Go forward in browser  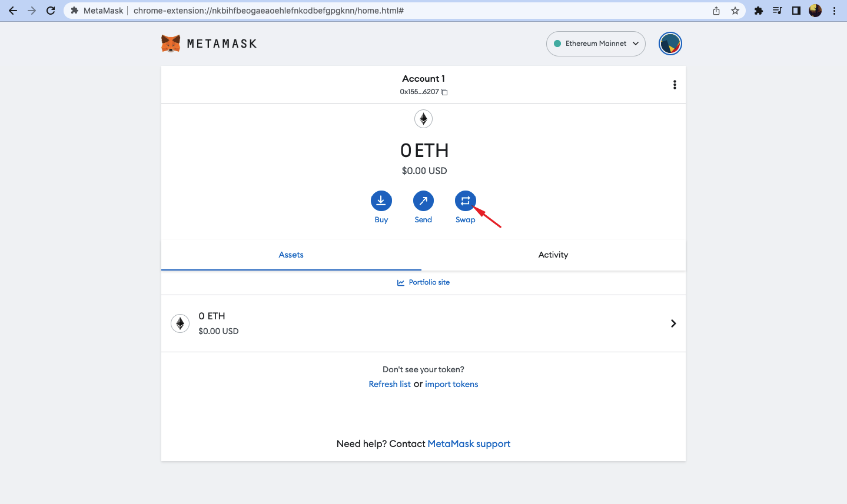pyautogui.click(x=32, y=11)
